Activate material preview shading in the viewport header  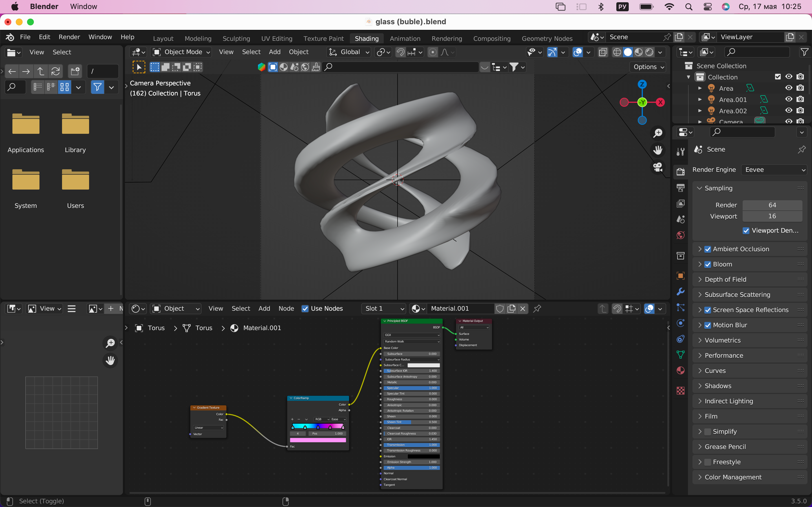point(639,52)
